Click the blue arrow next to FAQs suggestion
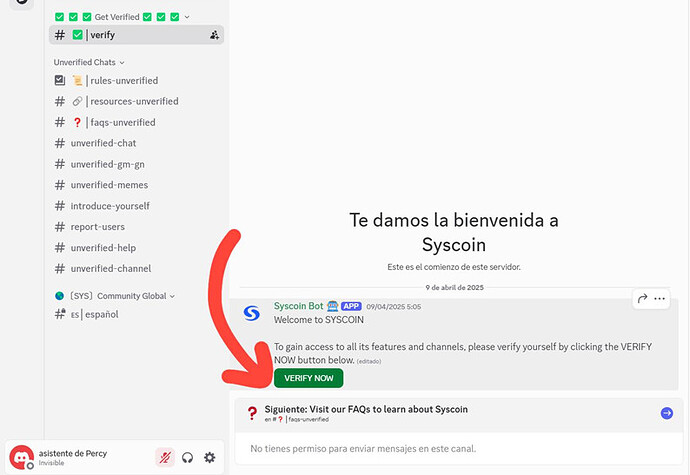Viewport: 690px width, 475px height. point(667,413)
